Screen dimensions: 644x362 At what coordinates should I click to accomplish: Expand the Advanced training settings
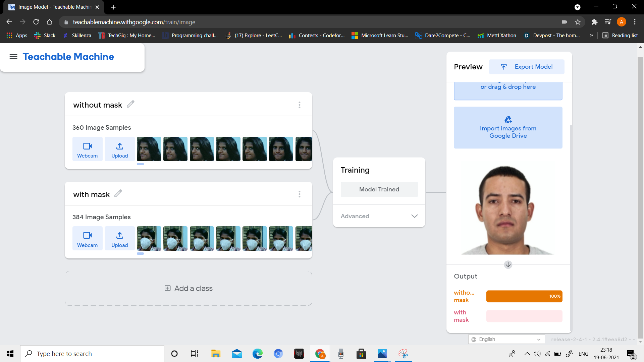click(x=379, y=216)
